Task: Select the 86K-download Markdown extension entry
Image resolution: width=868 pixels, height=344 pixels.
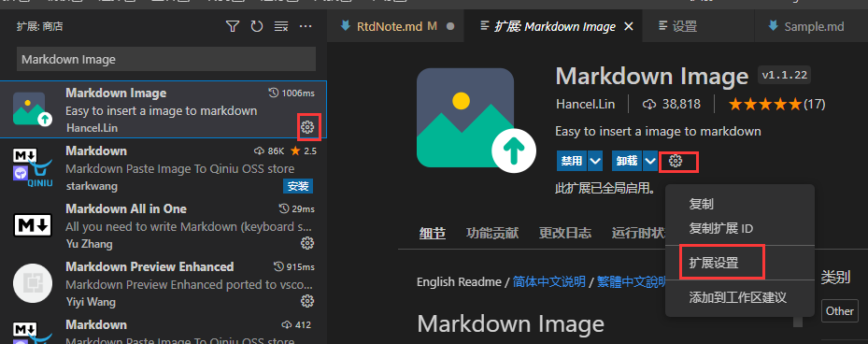Action: 164,167
